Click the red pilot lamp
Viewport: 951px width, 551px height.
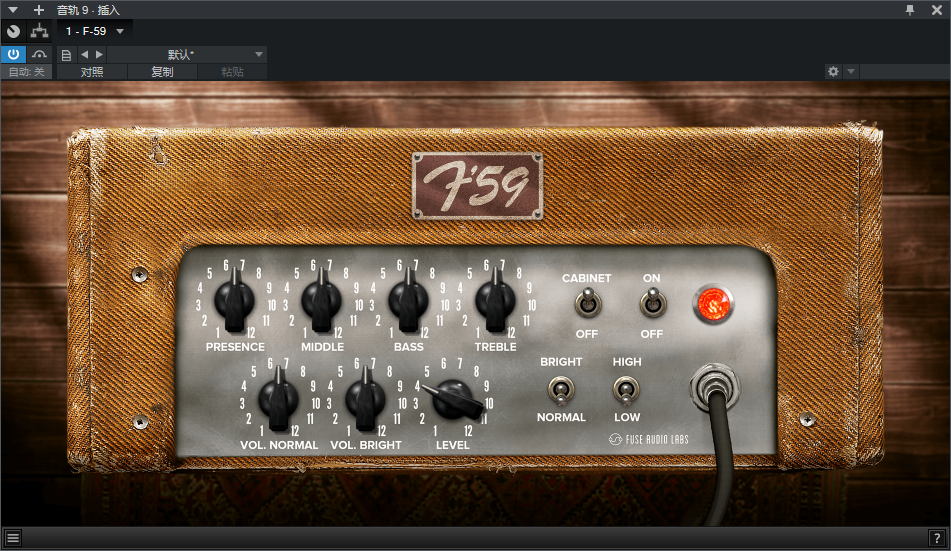713,303
